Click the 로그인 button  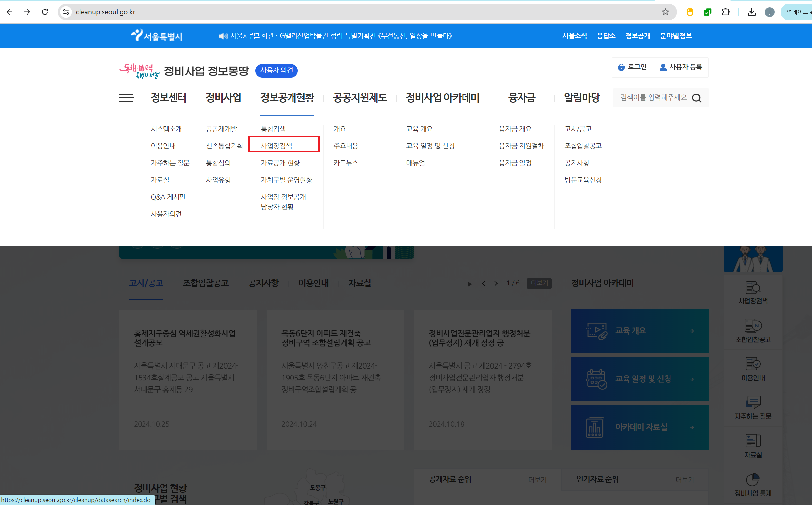pyautogui.click(x=633, y=67)
